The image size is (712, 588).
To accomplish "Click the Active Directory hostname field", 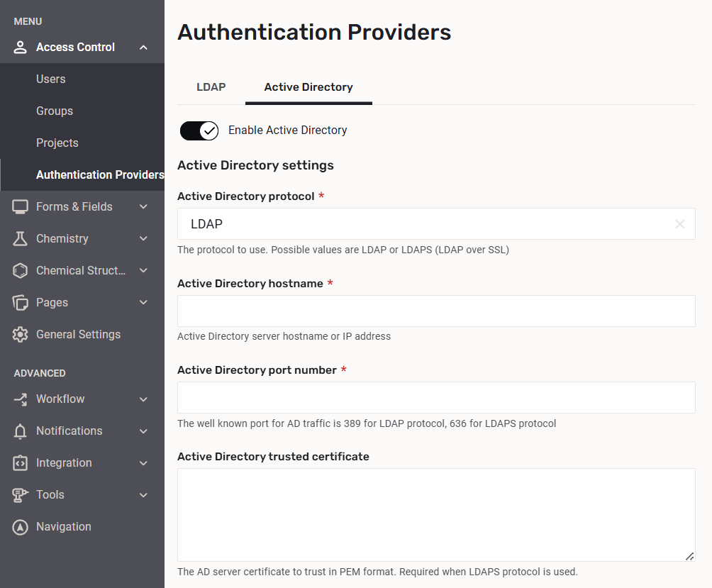I will click(436, 311).
